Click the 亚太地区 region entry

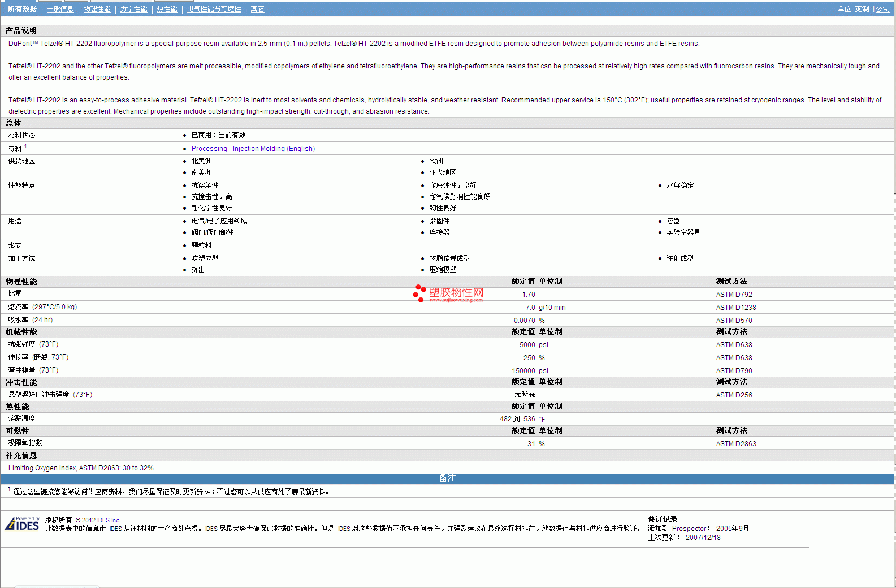[x=442, y=172]
